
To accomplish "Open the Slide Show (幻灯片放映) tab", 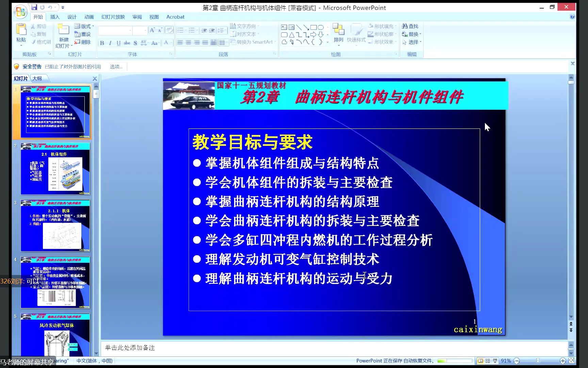I will click(x=113, y=17).
